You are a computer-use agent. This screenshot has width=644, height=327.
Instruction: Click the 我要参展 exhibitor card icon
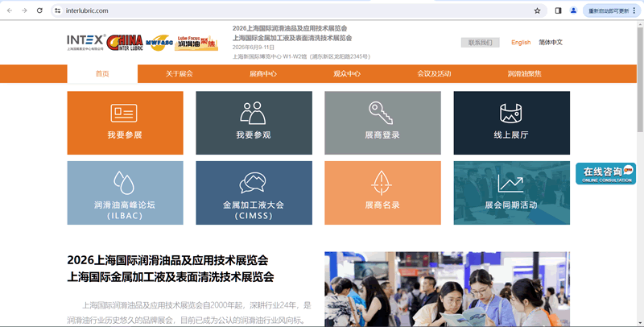[124, 113]
